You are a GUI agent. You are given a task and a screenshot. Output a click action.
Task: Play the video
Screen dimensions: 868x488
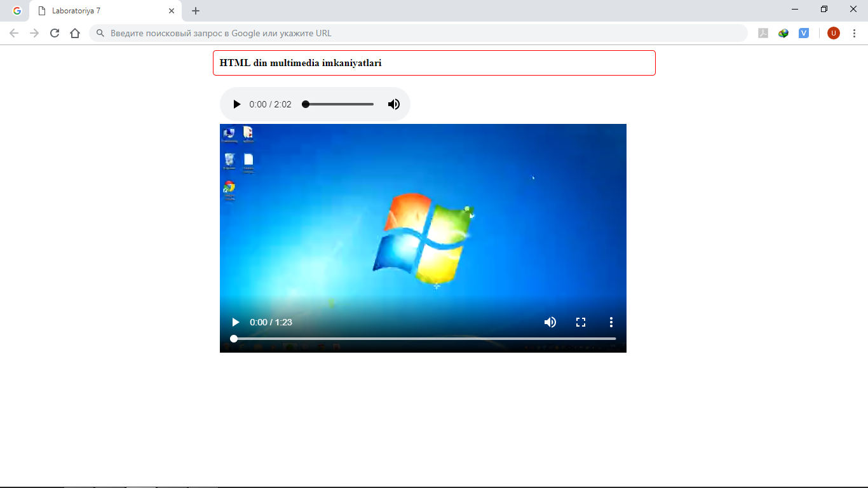(236, 322)
